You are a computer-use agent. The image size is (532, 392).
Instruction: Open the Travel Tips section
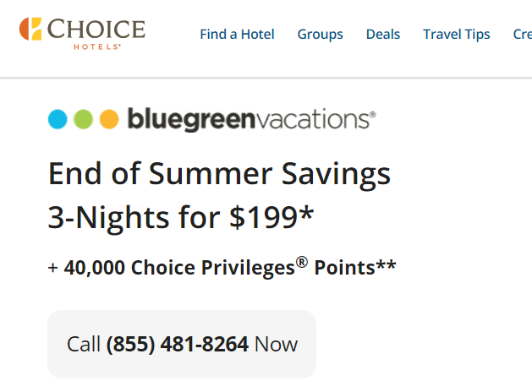click(x=457, y=35)
